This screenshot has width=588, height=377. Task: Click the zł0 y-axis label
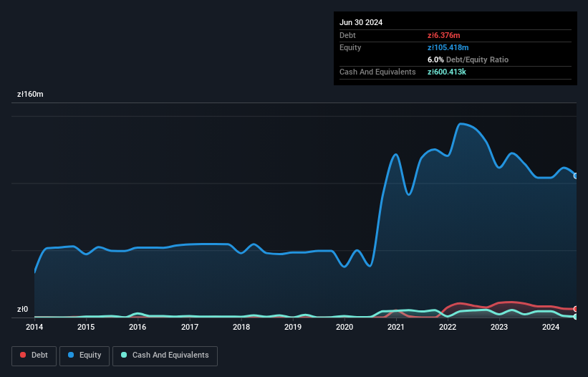tap(22, 309)
